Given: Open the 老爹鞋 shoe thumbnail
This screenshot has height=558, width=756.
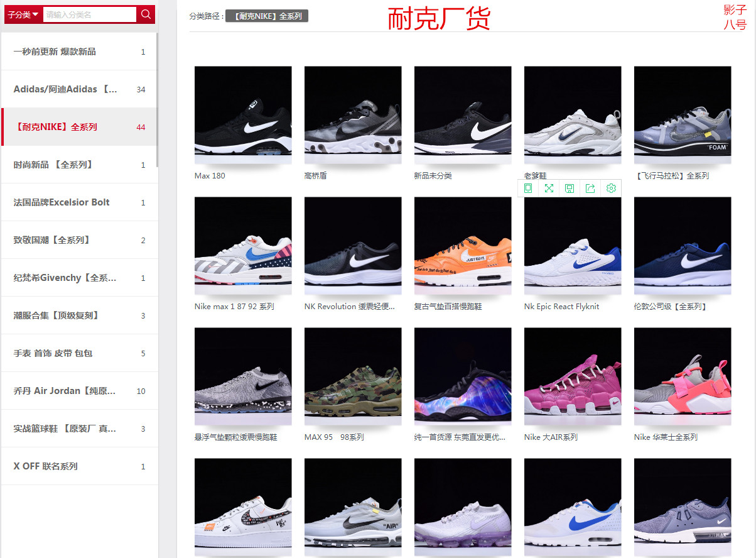Looking at the screenshot, I should pos(573,115).
